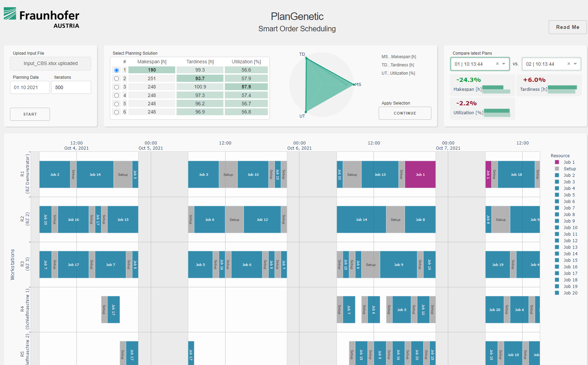Screen dimensions: 588x365
Task: Toggle Job 15 legend entry
Action: click(x=566, y=260)
